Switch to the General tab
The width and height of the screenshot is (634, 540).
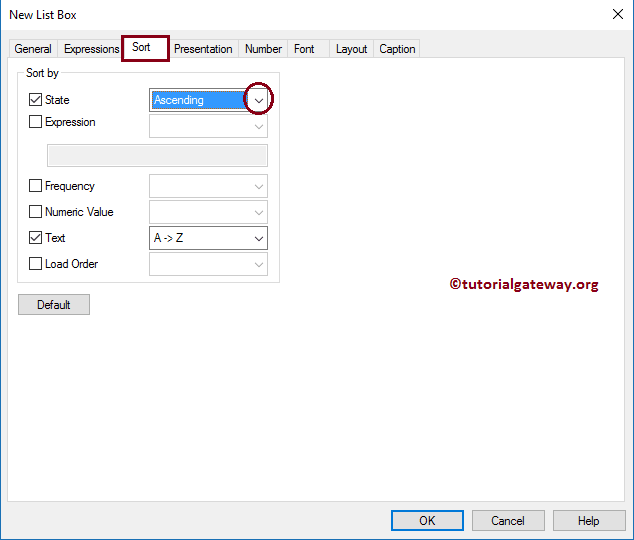tap(33, 49)
